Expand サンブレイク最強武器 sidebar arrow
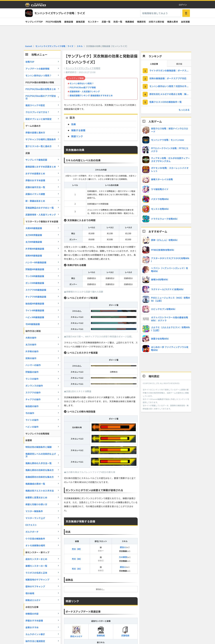Viewport: 215px width, 644px height. click(x=58, y=160)
